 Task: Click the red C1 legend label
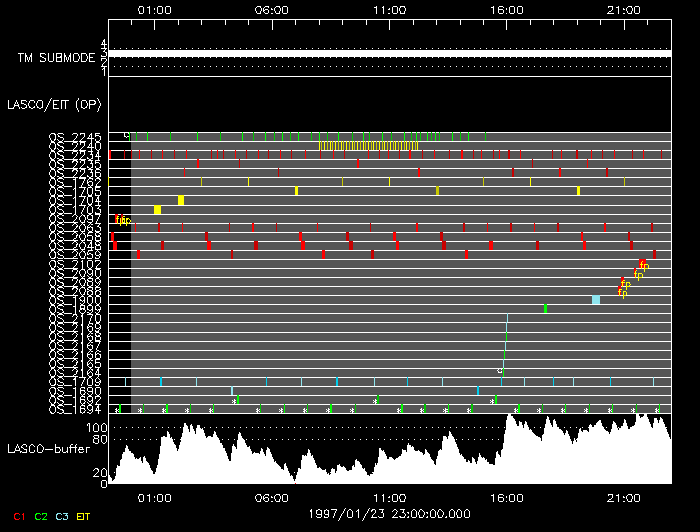point(15,516)
